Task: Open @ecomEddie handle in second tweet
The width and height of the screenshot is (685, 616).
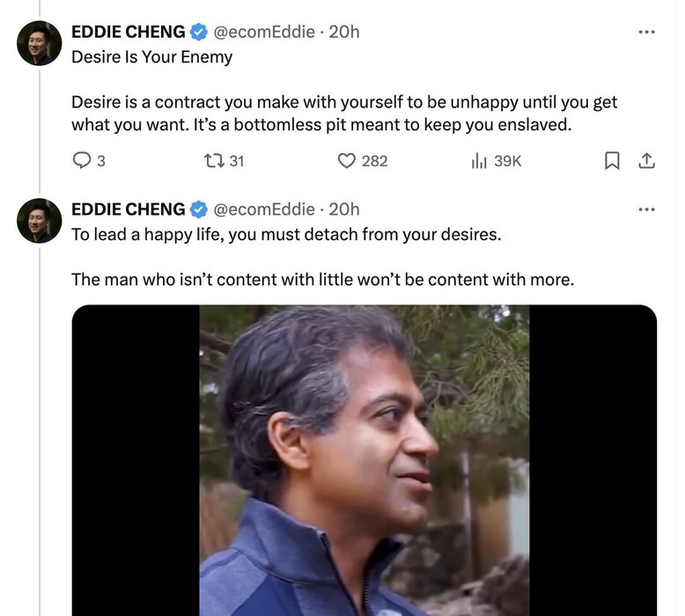Action: (264, 209)
